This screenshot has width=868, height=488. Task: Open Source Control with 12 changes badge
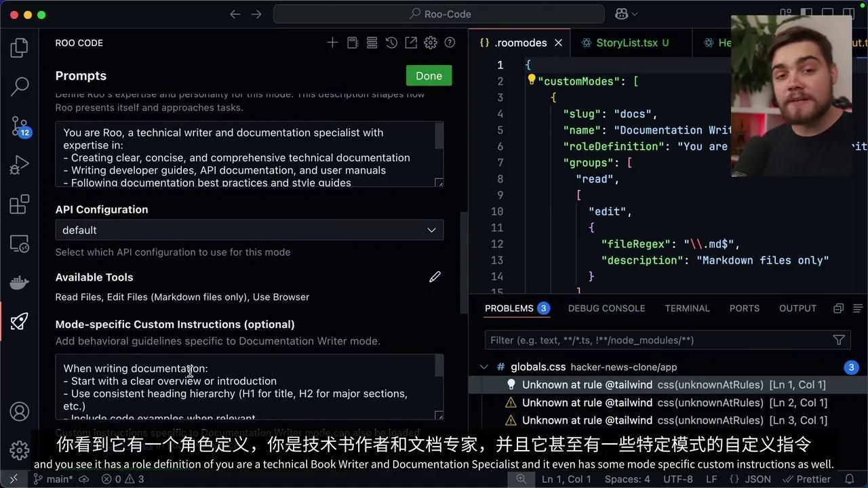point(20,125)
